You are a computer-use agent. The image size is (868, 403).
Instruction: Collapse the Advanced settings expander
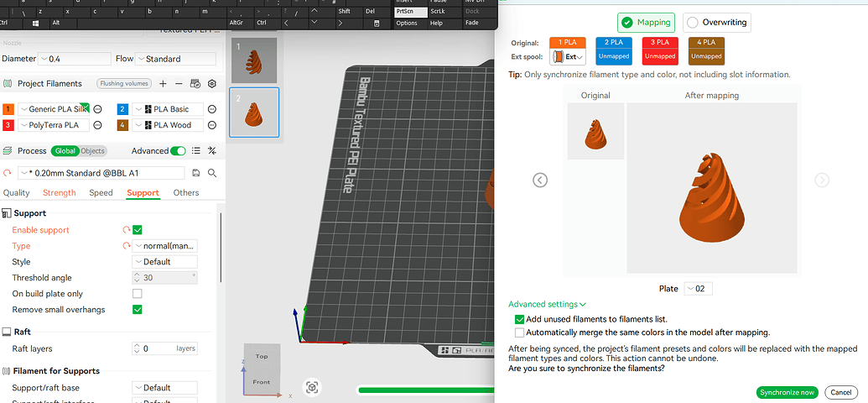[x=547, y=304]
